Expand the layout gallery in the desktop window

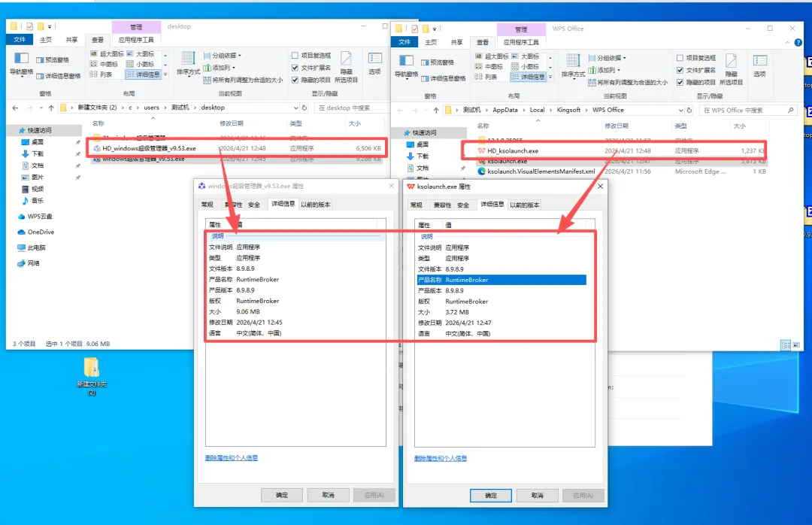(165, 74)
